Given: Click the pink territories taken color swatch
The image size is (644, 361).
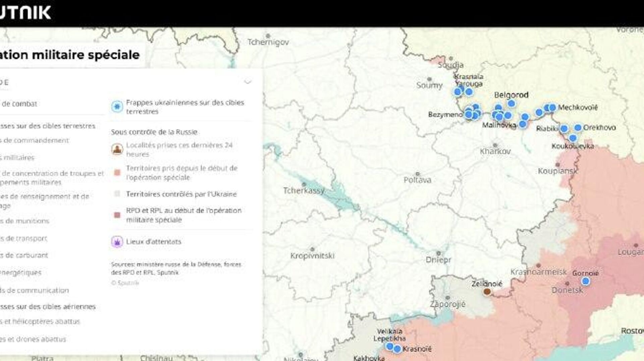Looking at the screenshot, I should (x=117, y=173).
